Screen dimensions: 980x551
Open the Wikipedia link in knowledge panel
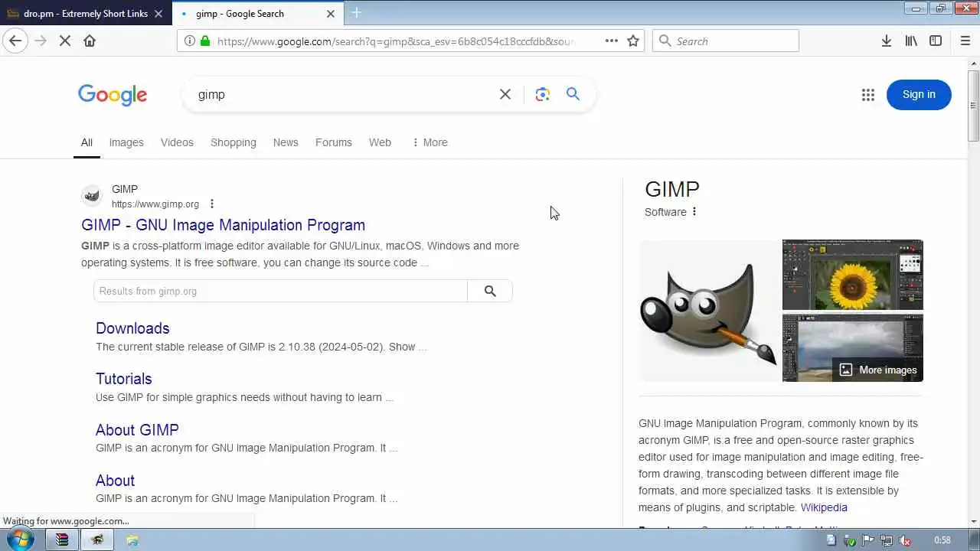pos(824,507)
